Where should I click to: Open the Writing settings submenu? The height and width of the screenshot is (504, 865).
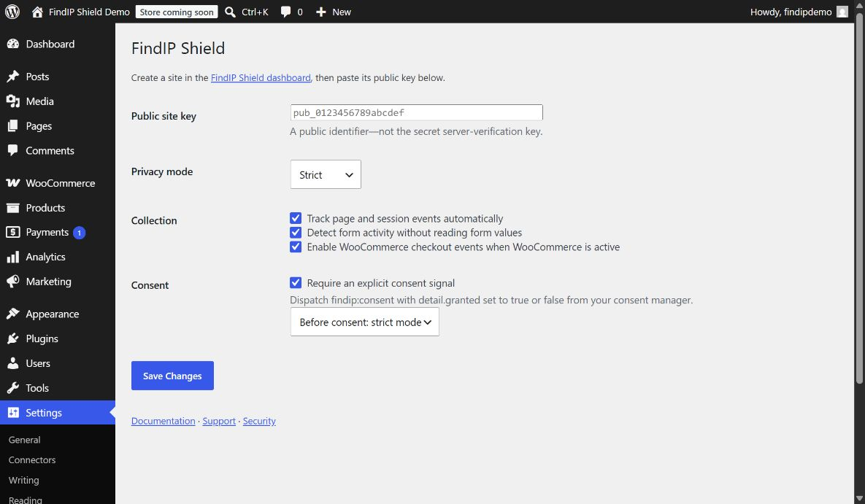point(23,480)
